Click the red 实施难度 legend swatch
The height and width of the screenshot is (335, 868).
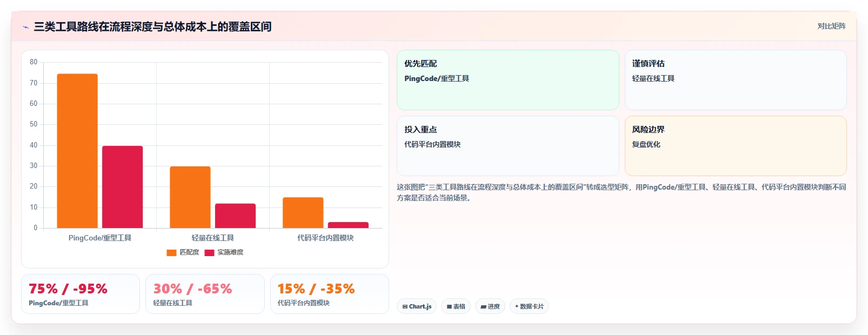[209, 253]
